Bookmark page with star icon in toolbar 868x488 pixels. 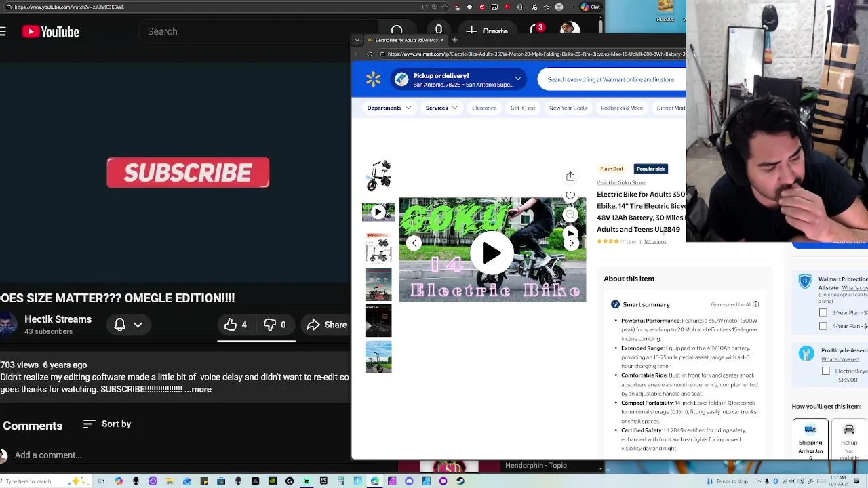tap(444, 7)
